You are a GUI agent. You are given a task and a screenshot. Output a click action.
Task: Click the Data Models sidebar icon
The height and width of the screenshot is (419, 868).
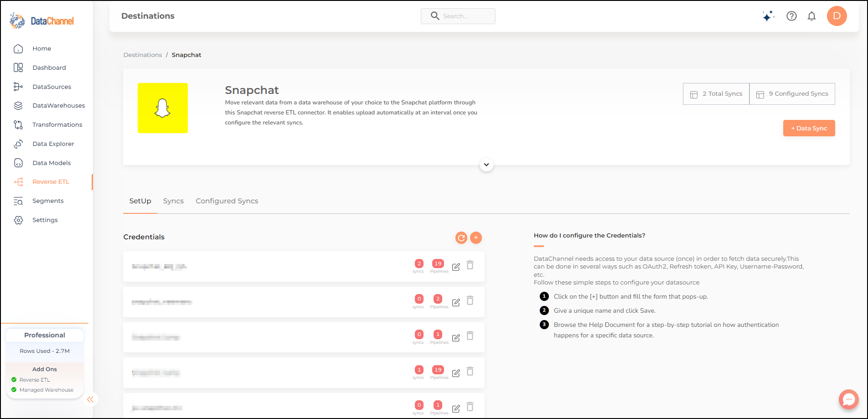(x=18, y=163)
